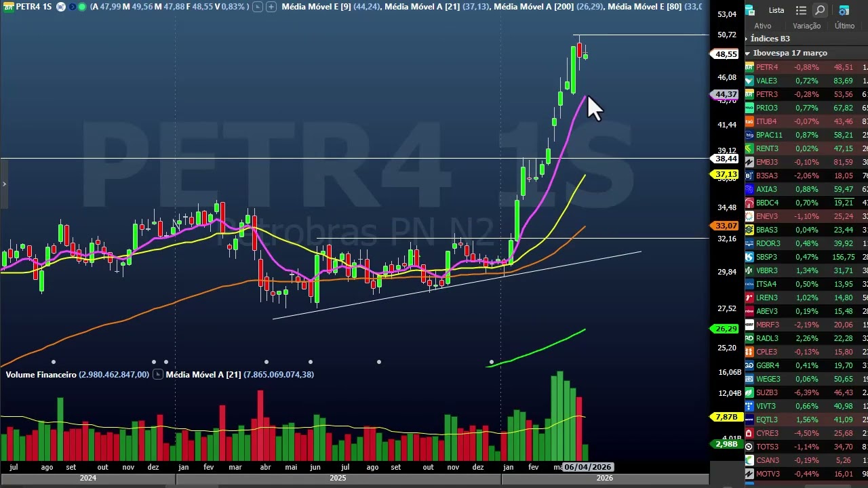This screenshot has width=868, height=488.
Task: Select the Média Móvel E [9] indicator label
Action: (x=316, y=7)
